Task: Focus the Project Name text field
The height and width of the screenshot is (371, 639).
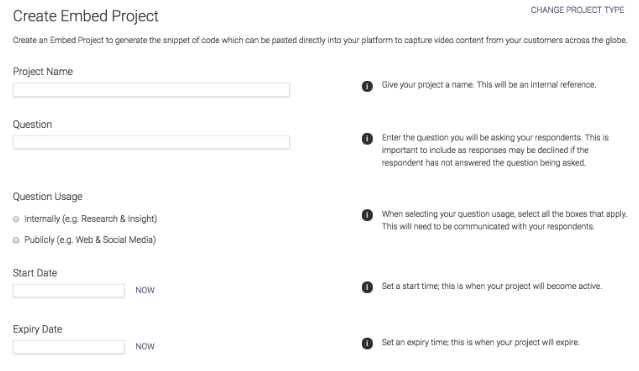Action: pos(151,90)
